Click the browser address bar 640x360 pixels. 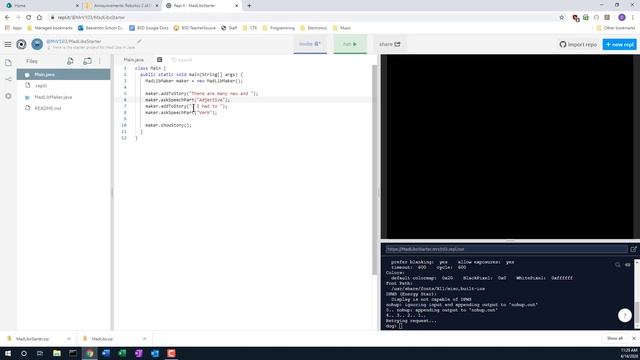click(302, 18)
